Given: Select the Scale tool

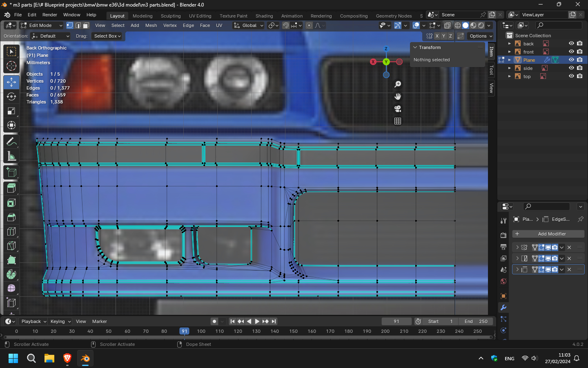Looking at the screenshot, I should coord(11,111).
